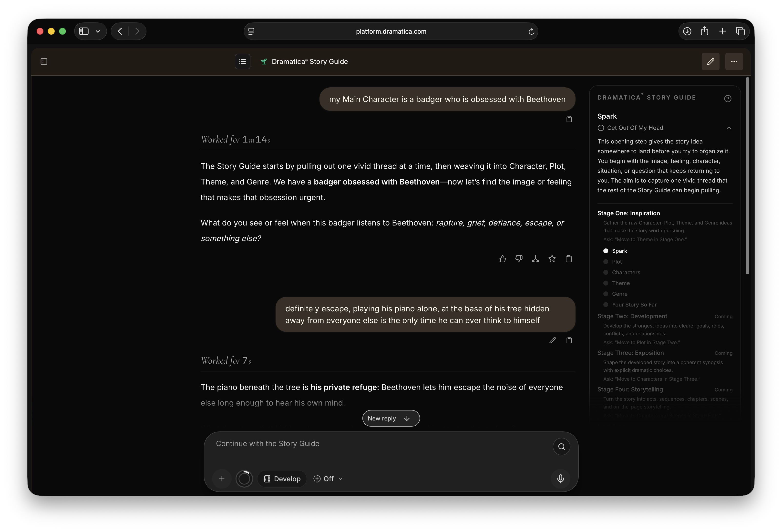The height and width of the screenshot is (532, 782).
Task: Select Genre step in Stage One
Action: 616,294
